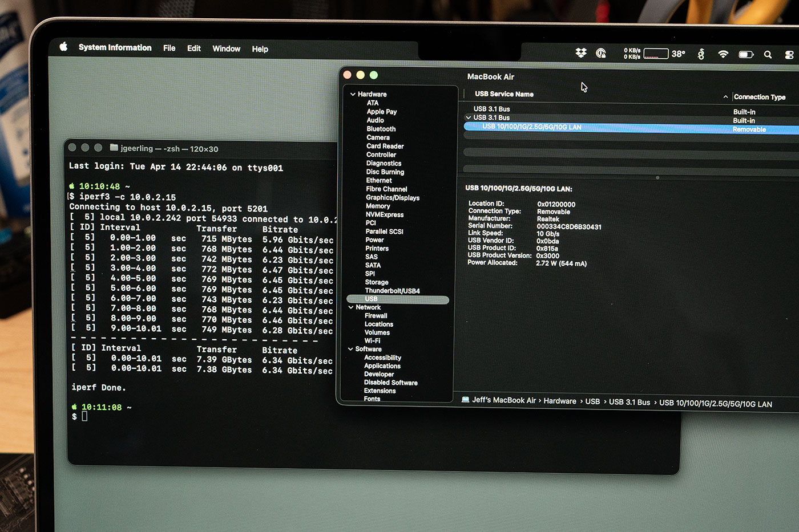
Task: Open the File menu
Action: [169, 48]
